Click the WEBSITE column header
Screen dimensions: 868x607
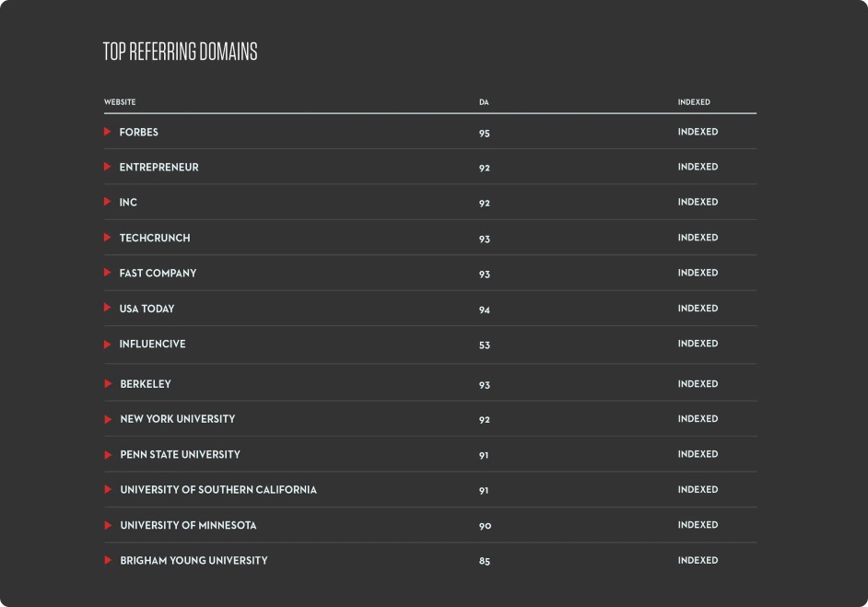121,101
